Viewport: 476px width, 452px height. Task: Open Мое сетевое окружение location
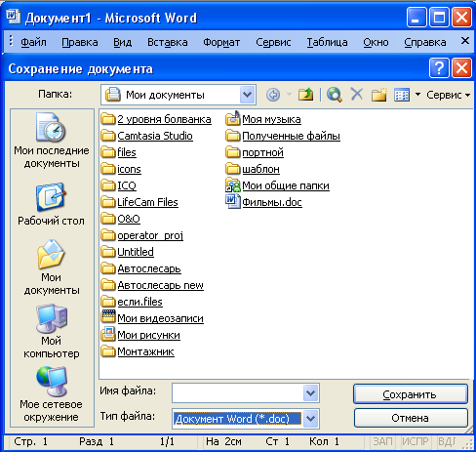pos(51,394)
